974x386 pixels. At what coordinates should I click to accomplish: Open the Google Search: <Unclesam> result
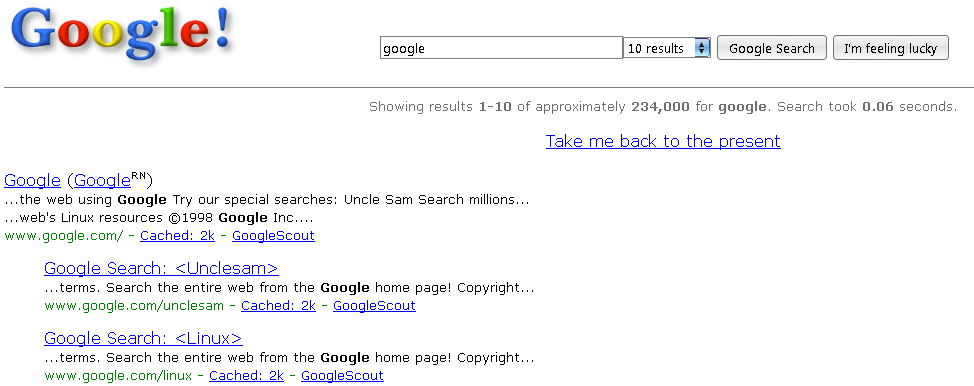(x=162, y=268)
